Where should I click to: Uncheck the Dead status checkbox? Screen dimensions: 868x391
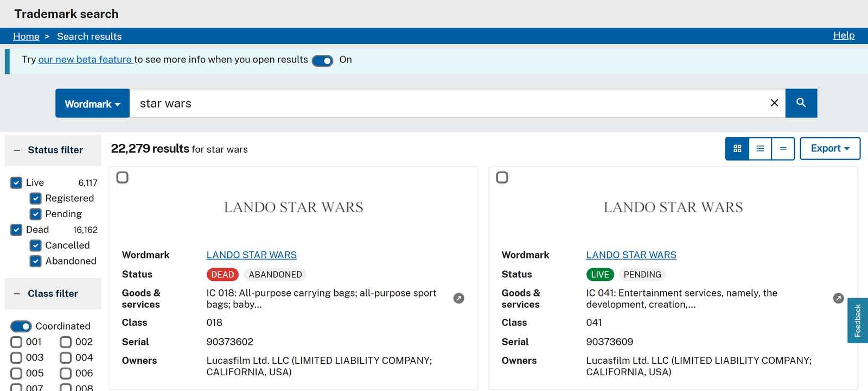(x=16, y=230)
